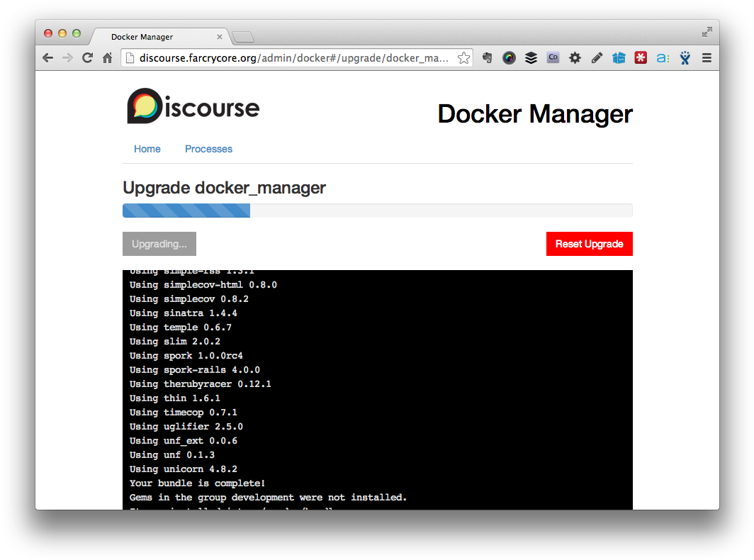Click the grey Upgrading... button
This screenshot has height=560, width=754.
[159, 244]
